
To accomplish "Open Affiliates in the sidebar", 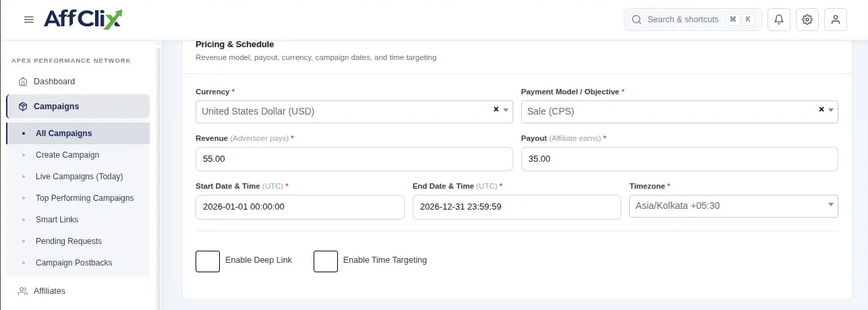I will 78,291.
